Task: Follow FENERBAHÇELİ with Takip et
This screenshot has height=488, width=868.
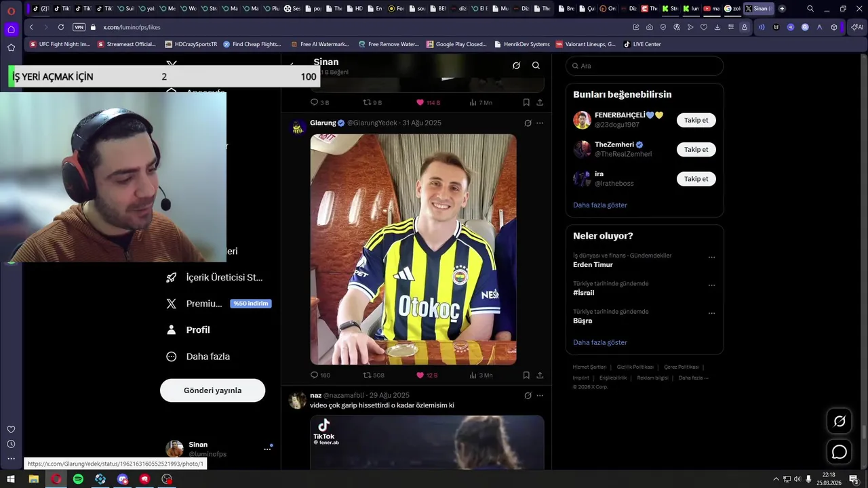Action: tap(696, 120)
